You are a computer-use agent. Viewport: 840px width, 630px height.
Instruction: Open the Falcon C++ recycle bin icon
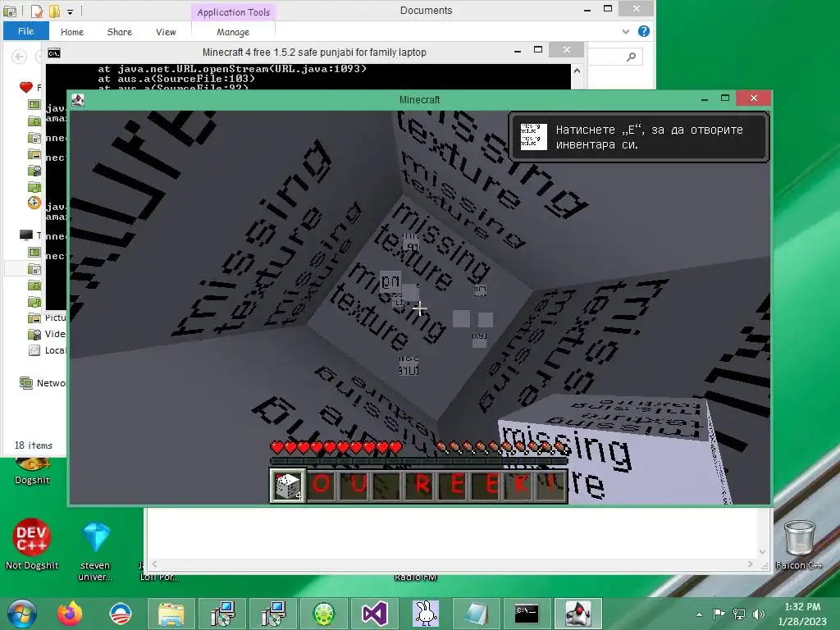(x=799, y=545)
